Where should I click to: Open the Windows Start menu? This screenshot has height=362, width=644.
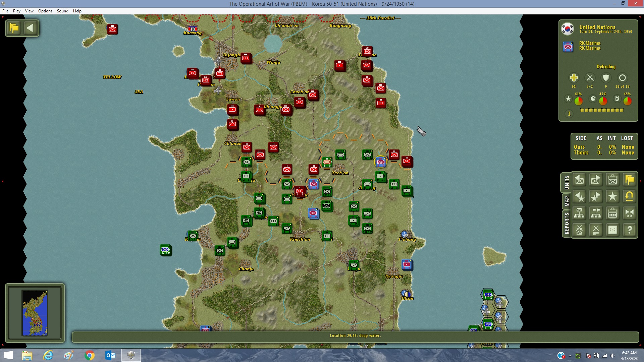(8, 355)
